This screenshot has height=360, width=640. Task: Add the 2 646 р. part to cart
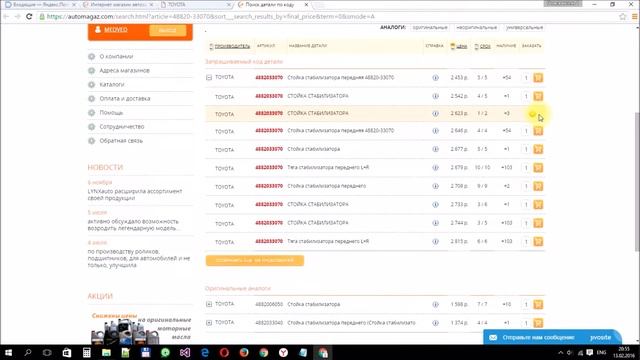(538, 131)
